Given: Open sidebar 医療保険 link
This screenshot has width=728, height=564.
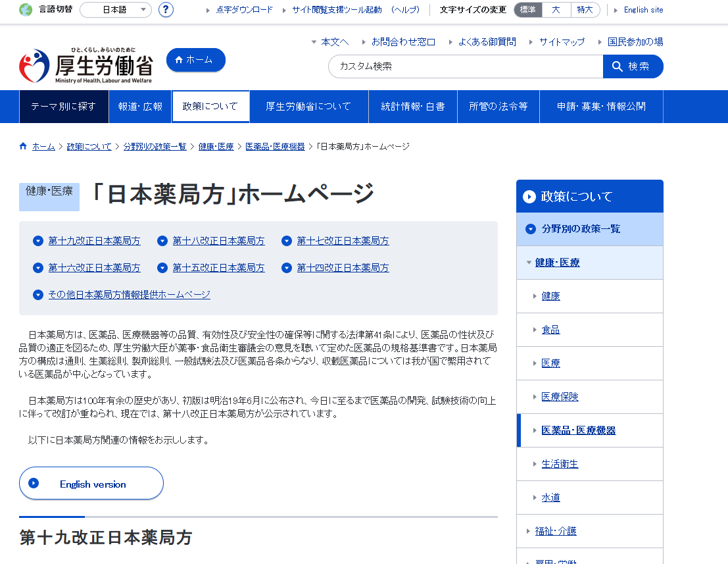Looking at the screenshot, I should (560, 397).
